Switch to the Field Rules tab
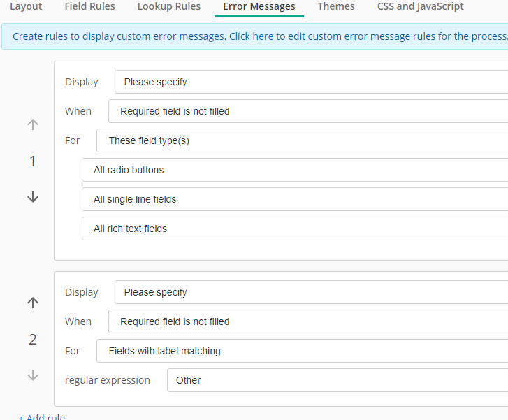This screenshot has height=420, width=508. [89, 6]
